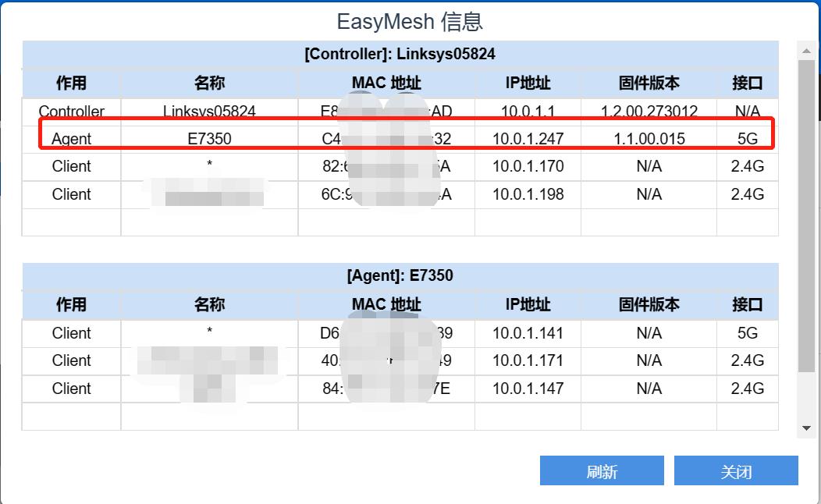This screenshot has width=821, height=504.
Task: Click the Linksys05824 name cell
Action: point(209,112)
